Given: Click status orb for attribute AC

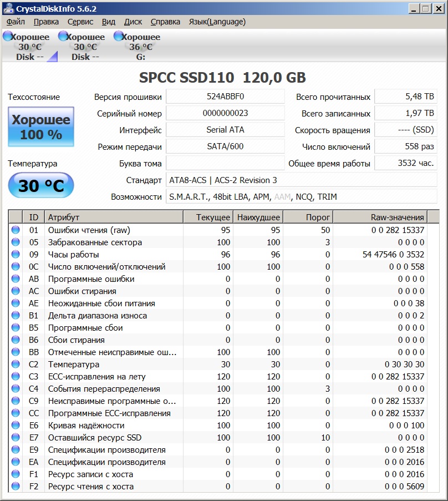Looking at the screenshot, I should tap(16, 291).
